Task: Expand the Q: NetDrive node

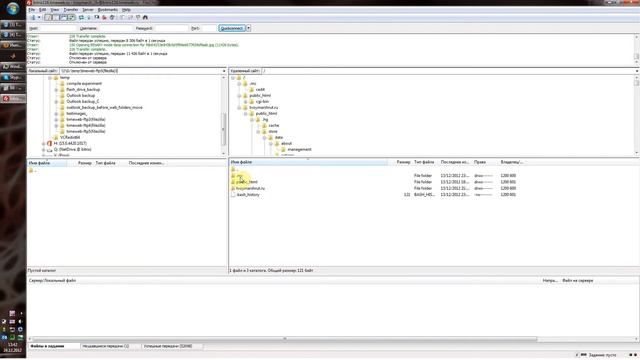Action: point(44,150)
